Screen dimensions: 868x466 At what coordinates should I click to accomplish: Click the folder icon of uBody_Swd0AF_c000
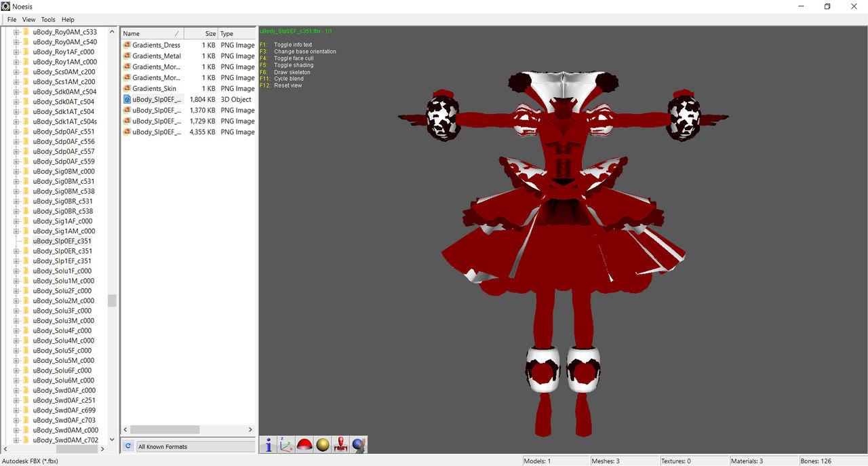[26, 390]
